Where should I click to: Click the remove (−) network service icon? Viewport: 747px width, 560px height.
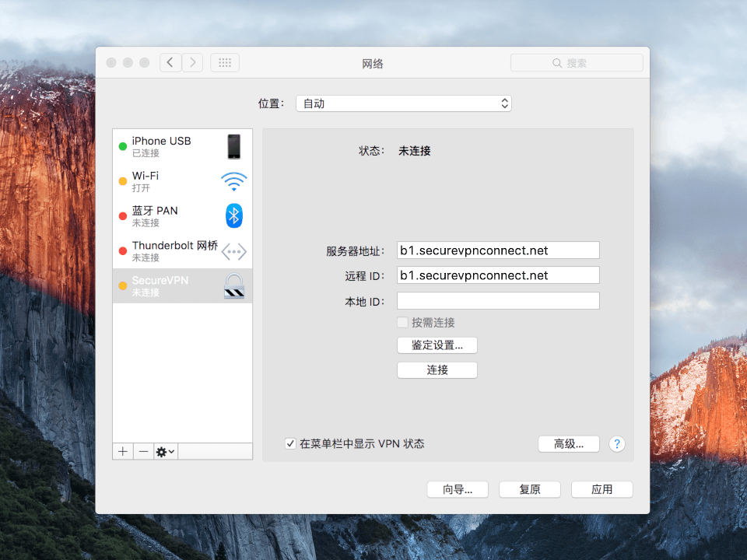click(143, 451)
